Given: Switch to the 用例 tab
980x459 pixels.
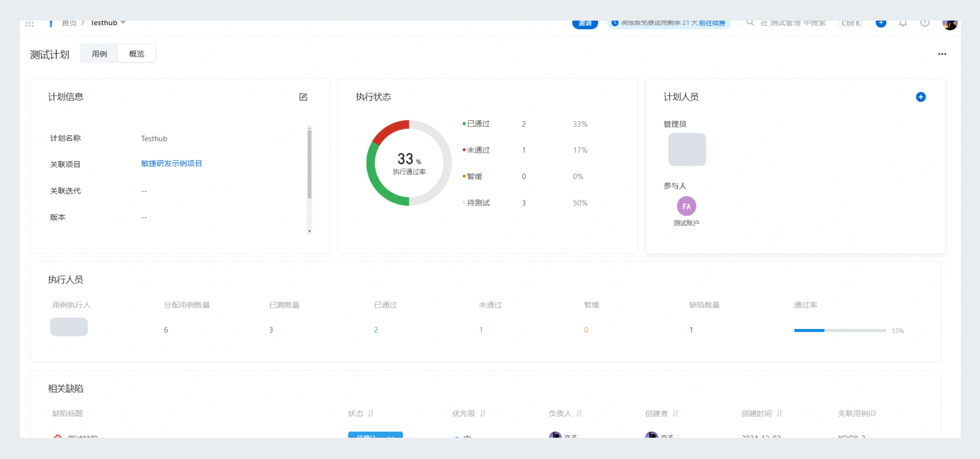Looking at the screenshot, I should click(99, 54).
